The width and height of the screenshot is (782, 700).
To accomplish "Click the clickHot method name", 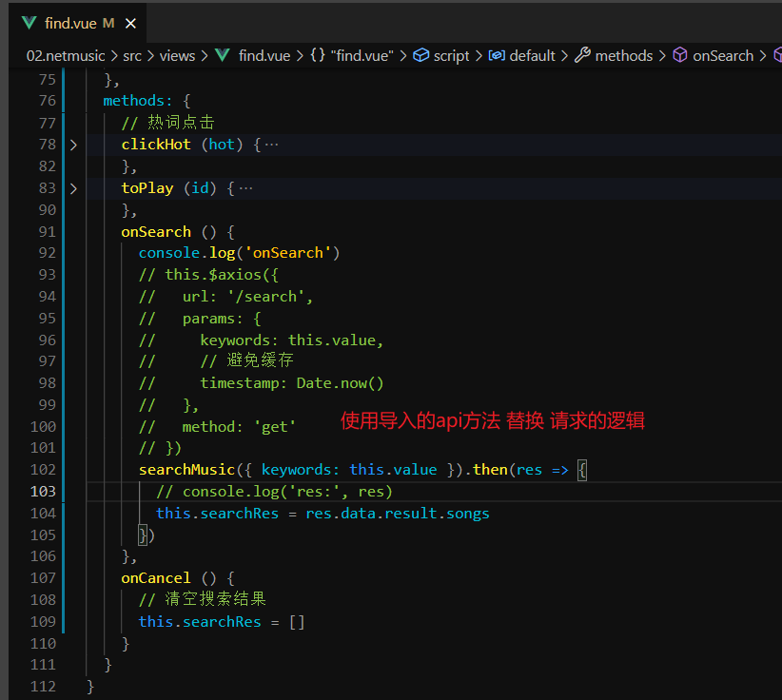I will (x=156, y=145).
